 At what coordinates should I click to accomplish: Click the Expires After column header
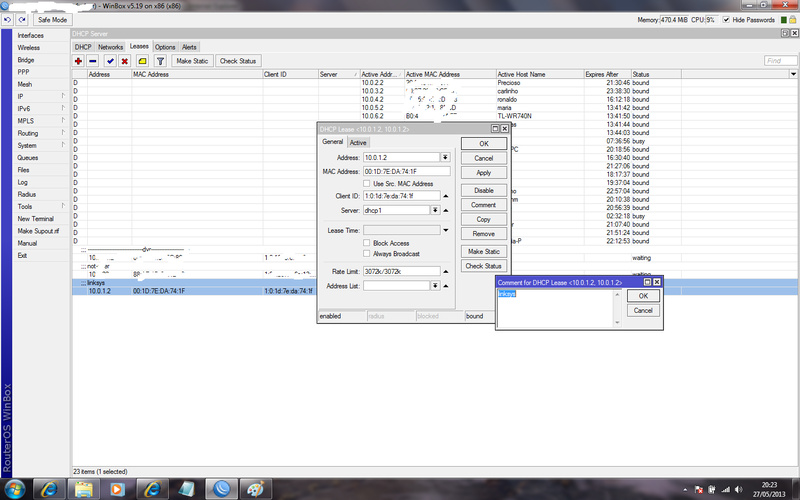[608, 74]
